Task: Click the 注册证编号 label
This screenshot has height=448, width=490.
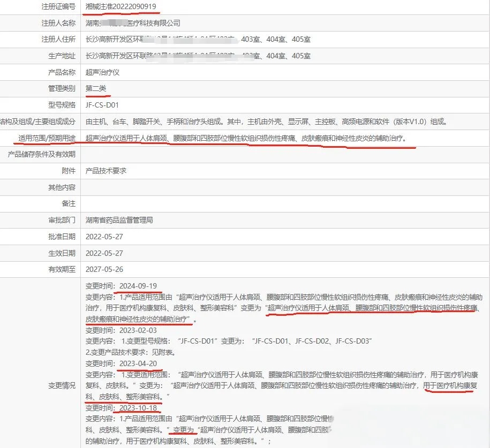Action: [x=58, y=6]
